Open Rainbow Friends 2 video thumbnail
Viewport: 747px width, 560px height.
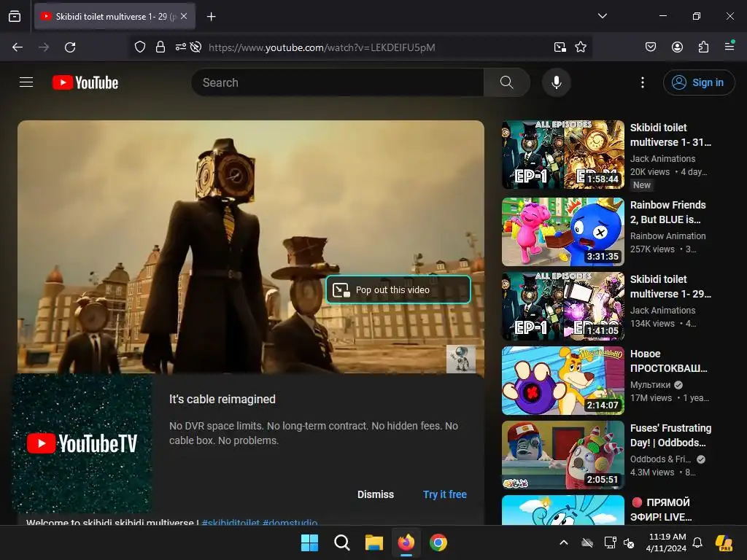[x=562, y=232]
